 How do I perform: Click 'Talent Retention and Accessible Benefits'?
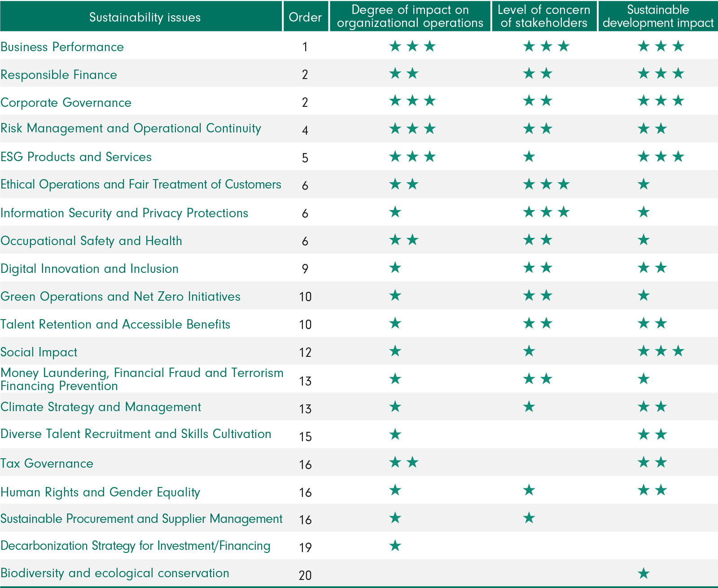coord(115,325)
